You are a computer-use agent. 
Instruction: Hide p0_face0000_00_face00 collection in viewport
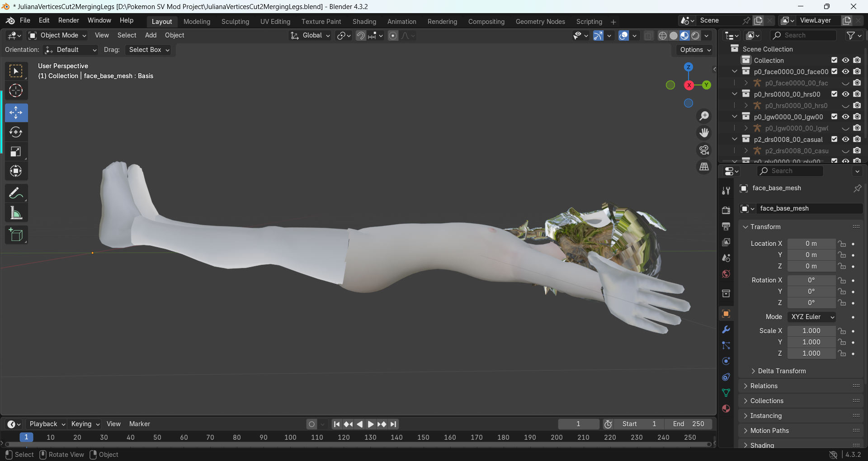[x=845, y=71]
